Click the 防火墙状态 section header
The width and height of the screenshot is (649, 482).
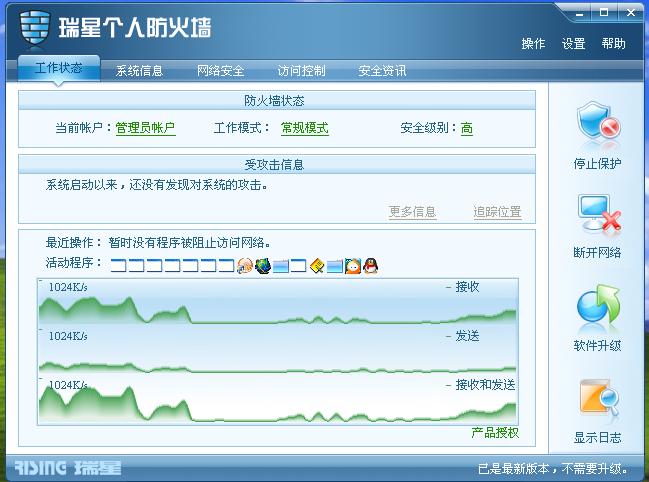point(277,101)
